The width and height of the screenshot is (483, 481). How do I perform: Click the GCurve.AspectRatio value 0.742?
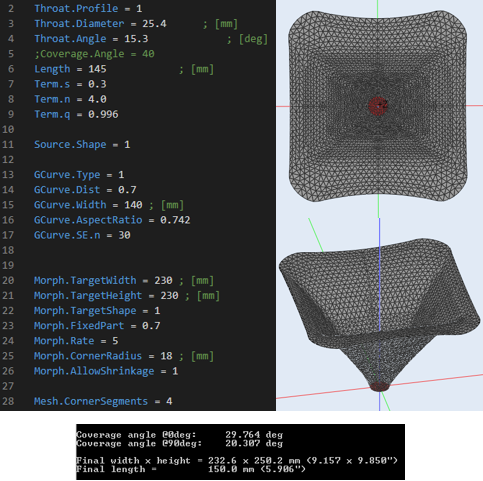pyautogui.click(x=175, y=220)
